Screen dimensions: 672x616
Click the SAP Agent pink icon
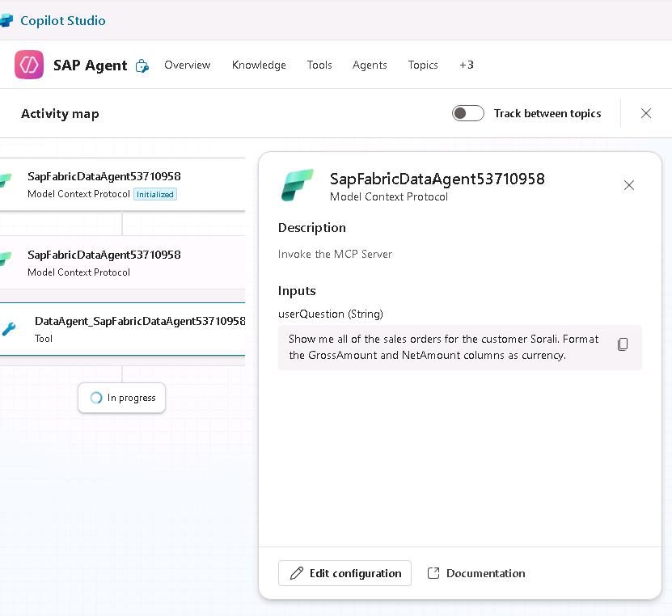(x=29, y=65)
